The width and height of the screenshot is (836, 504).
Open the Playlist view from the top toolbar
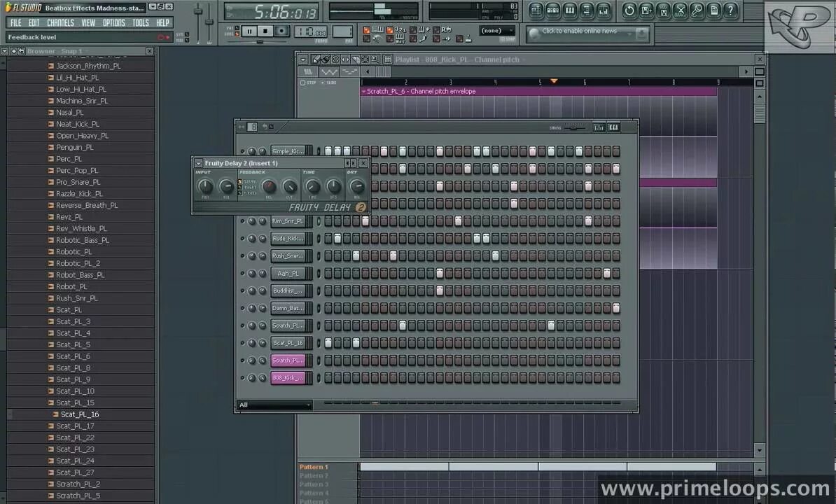[536, 10]
